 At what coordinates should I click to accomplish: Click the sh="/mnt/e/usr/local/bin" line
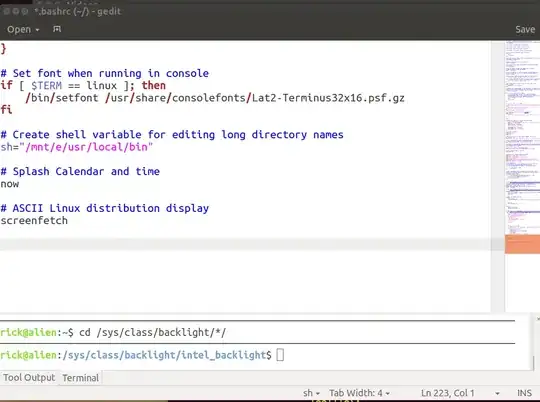click(76, 147)
